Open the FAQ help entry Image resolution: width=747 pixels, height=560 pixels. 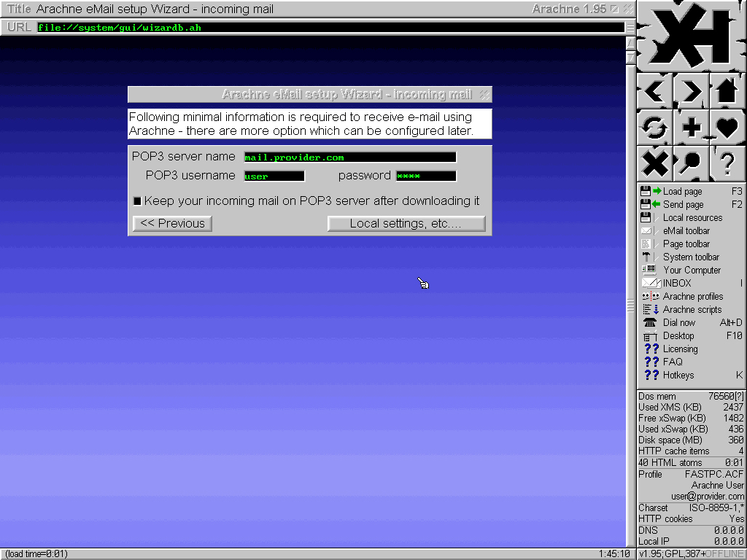(692, 362)
